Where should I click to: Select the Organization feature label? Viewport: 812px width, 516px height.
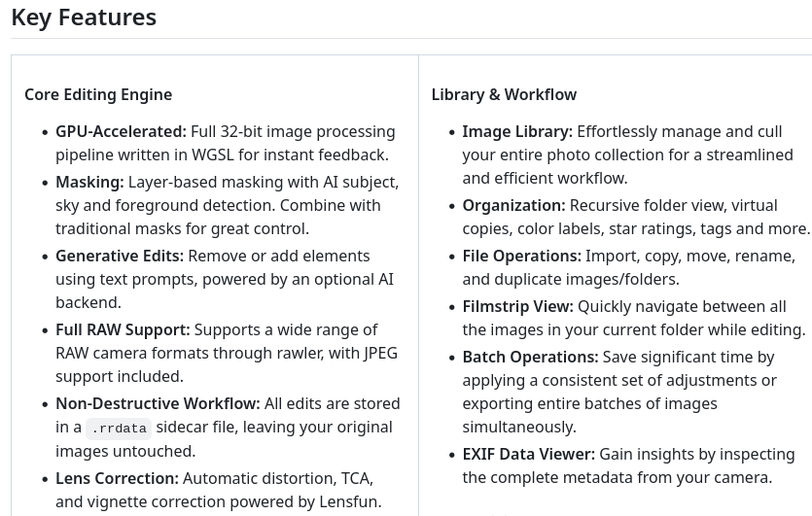(x=513, y=205)
